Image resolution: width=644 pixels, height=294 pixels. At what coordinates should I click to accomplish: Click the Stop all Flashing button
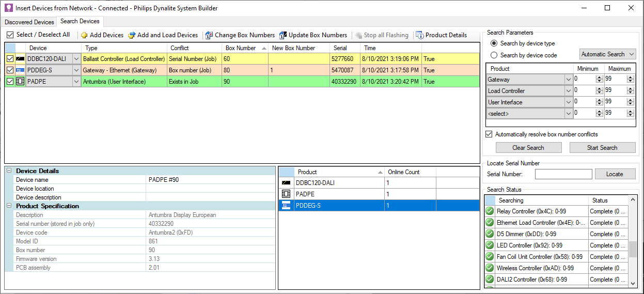click(x=382, y=35)
